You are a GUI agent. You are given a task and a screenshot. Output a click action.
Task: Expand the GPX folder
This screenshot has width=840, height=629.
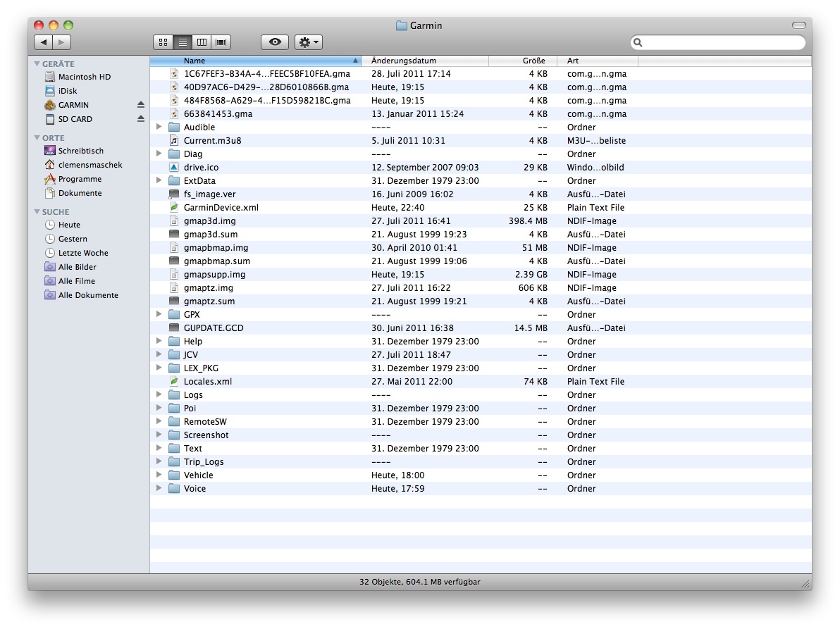pos(159,314)
